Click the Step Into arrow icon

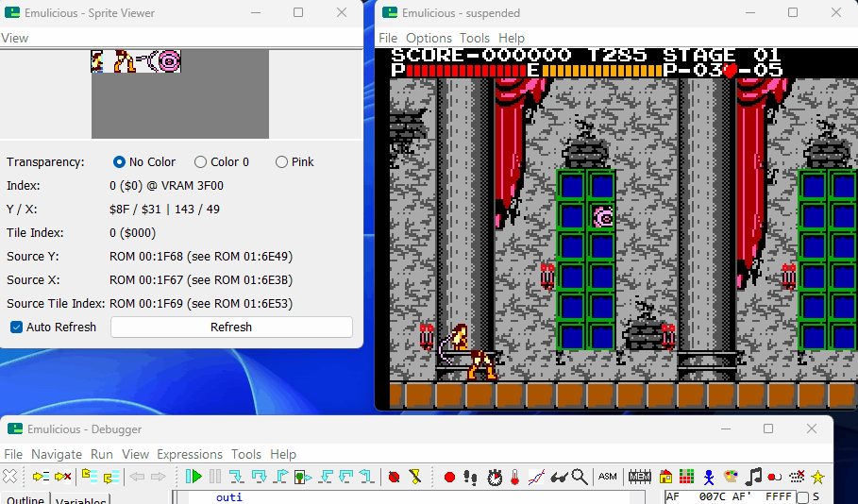[237, 477]
